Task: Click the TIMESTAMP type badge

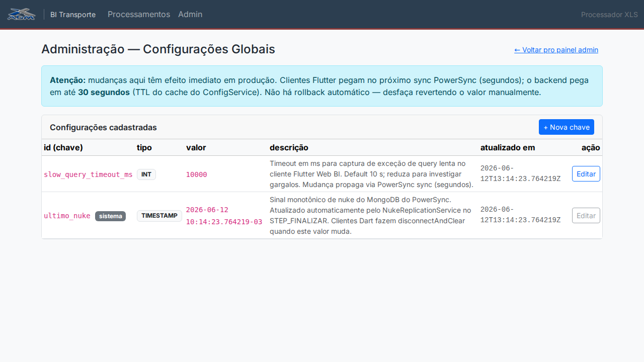Action: pos(159,216)
